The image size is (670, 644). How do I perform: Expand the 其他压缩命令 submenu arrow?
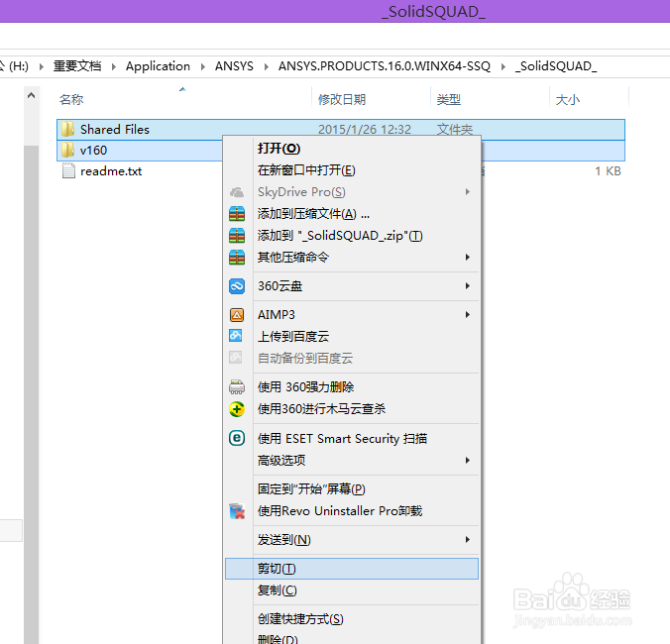click(x=468, y=257)
